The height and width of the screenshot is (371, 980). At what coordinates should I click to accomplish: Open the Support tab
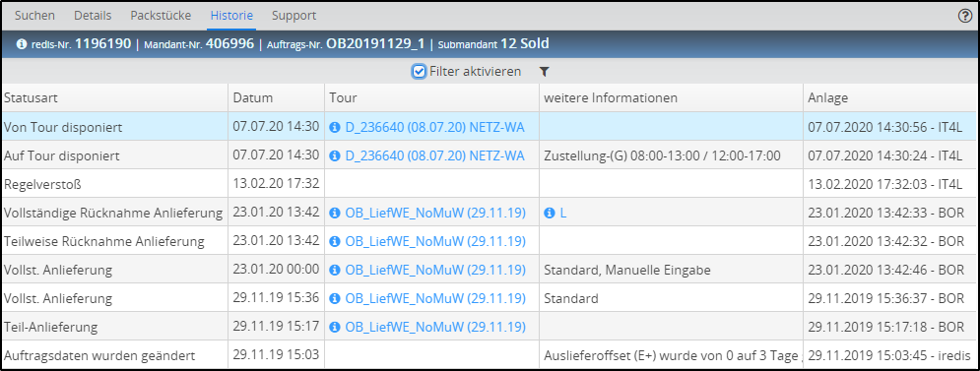(294, 16)
